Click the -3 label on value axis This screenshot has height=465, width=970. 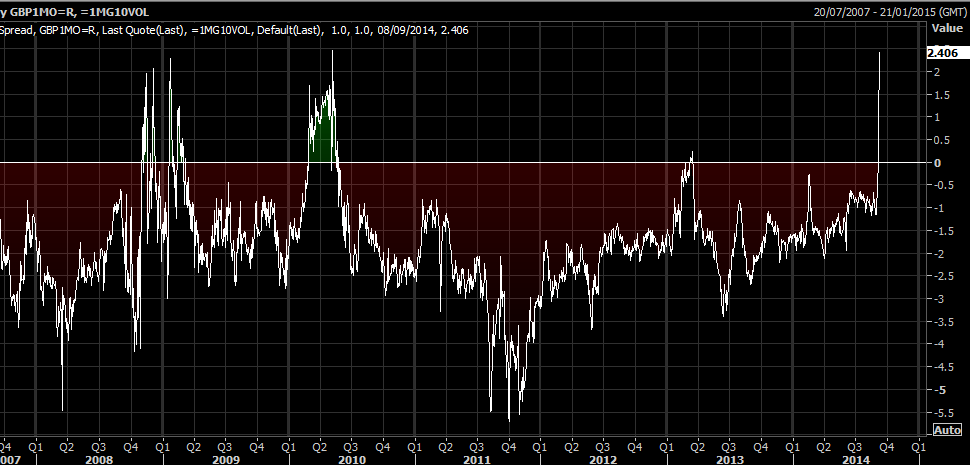point(939,299)
